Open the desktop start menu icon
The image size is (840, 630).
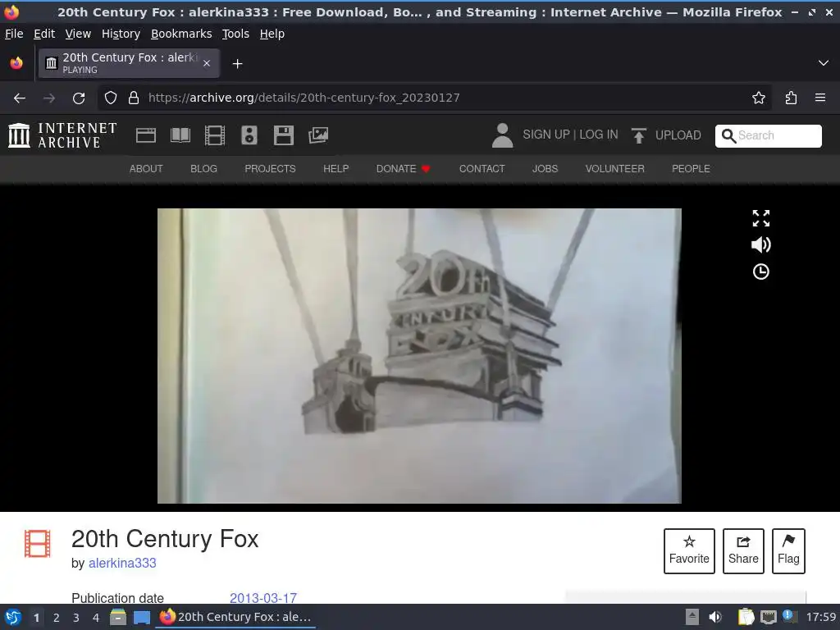(x=13, y=617)
